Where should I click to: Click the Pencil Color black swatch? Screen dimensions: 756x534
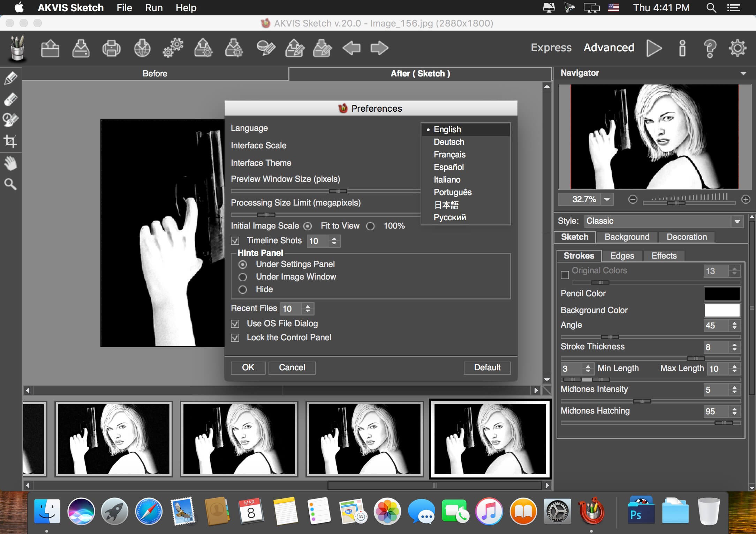(722, 294)
